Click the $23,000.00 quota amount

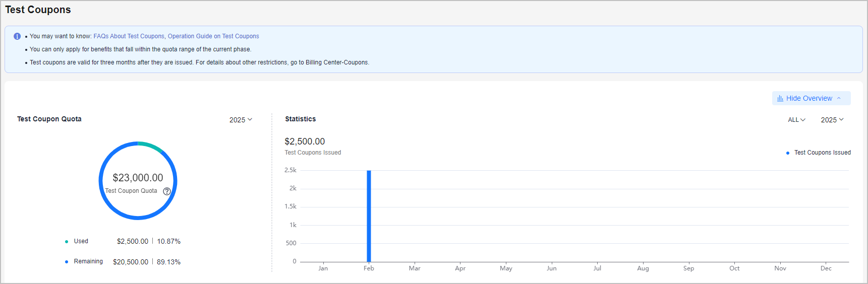pos(138,178)
